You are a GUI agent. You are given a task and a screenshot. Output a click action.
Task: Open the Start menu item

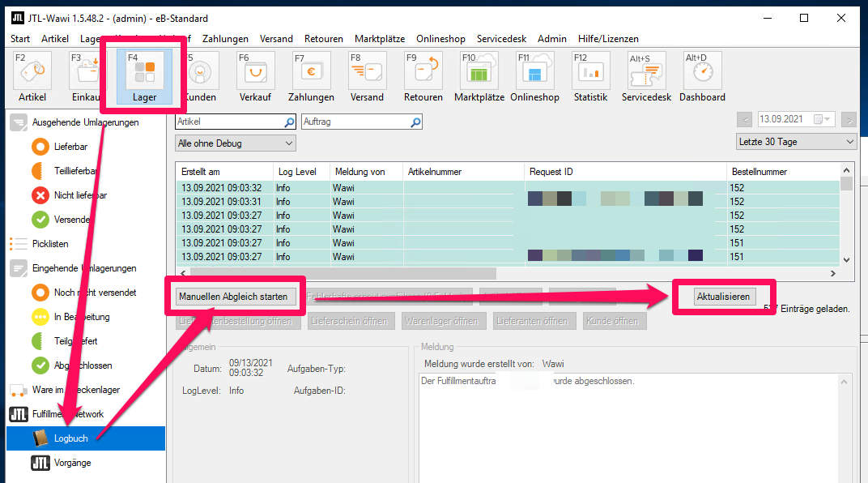[20, 39]
